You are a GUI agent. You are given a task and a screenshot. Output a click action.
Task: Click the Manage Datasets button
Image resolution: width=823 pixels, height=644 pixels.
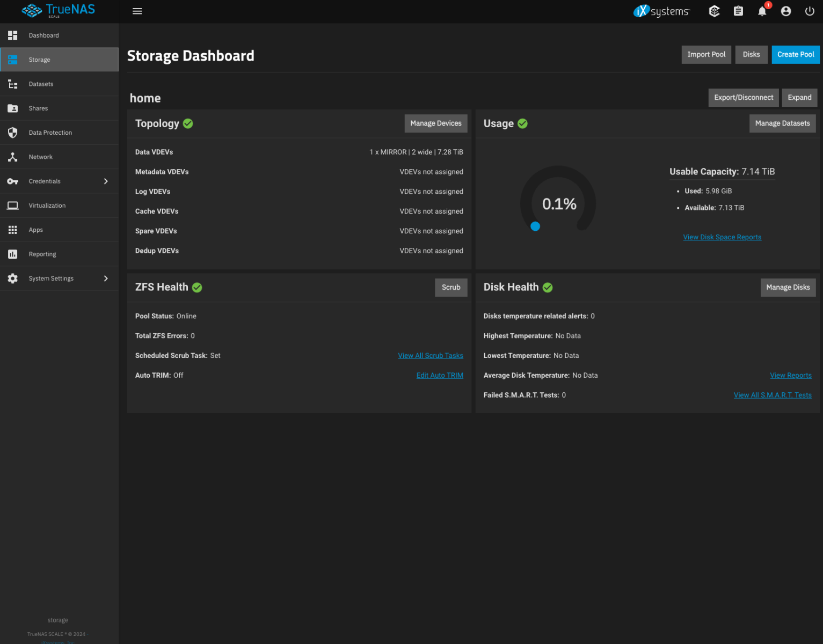(x=782, y=123)
